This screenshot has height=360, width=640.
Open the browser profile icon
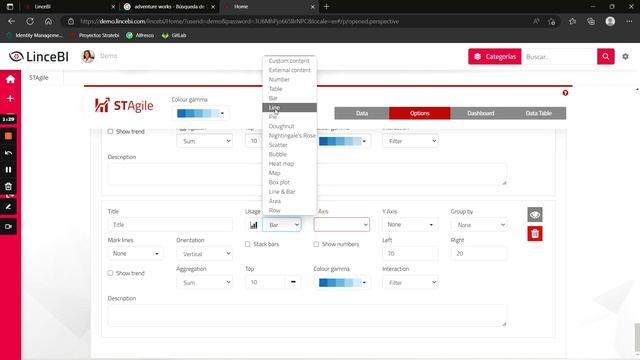point(610,21)
